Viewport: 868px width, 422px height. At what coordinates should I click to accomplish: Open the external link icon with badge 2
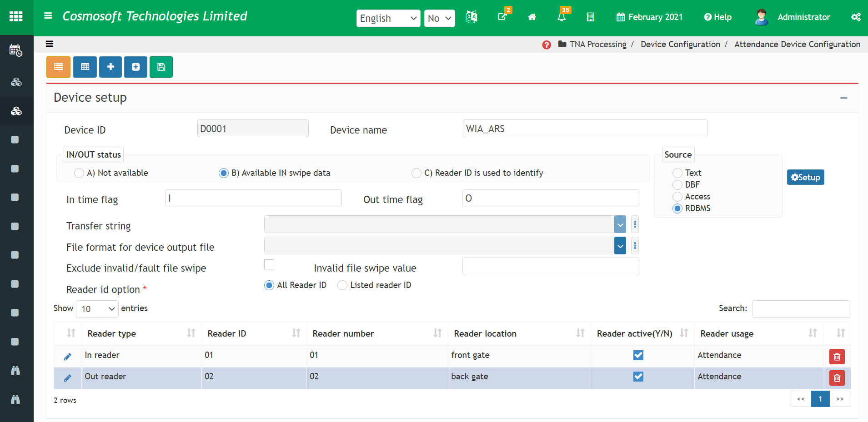click(502, 17)
